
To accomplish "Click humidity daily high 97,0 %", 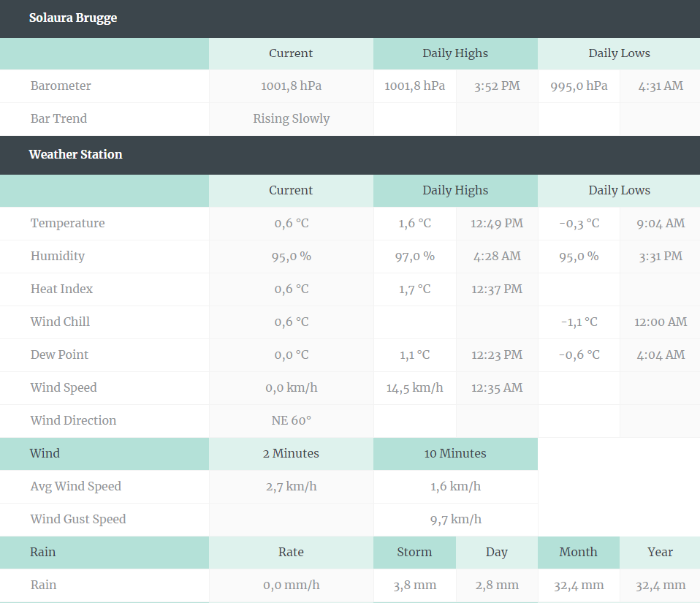I will tap(415, 257).
